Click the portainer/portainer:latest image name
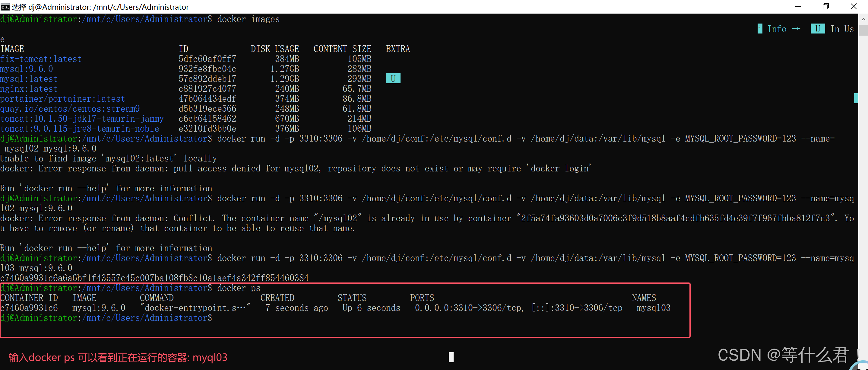This screenshot has height=370, width=868. pyautogui.click(x=62, y=99)
